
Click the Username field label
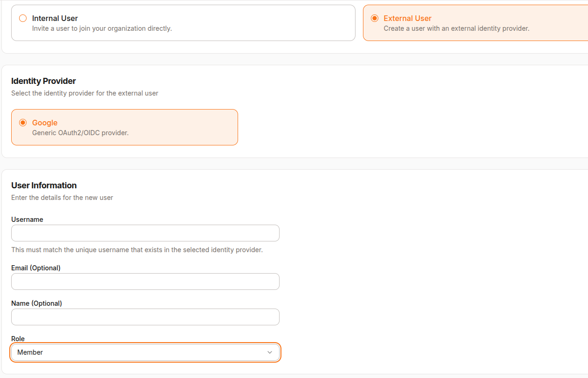[x=27, y=220]
